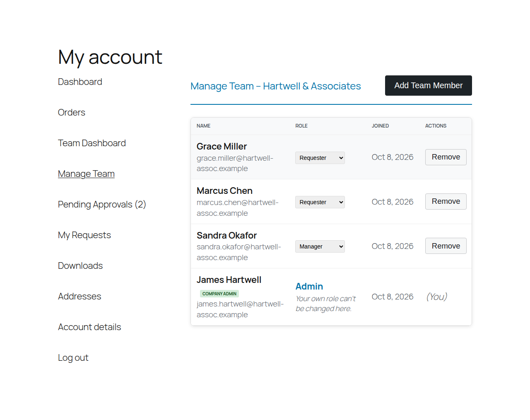Open Grace Miller's role dropdown

[320, 158]
